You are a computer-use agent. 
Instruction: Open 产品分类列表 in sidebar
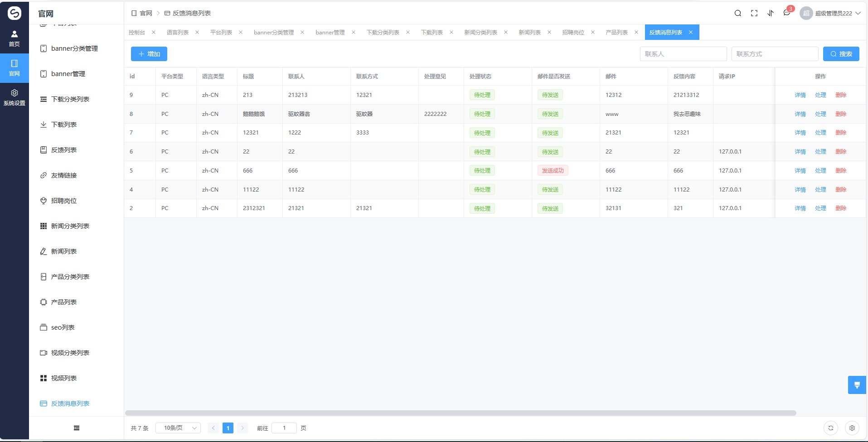coord(76,277)
